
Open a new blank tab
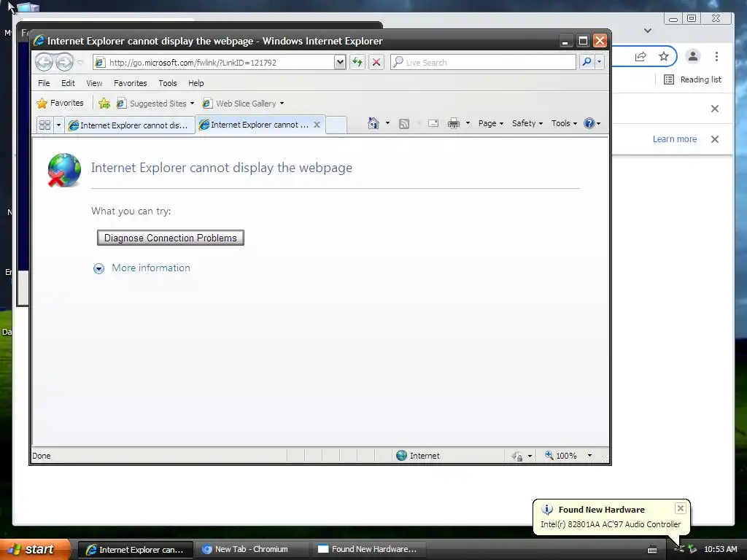tap(336, 125)
